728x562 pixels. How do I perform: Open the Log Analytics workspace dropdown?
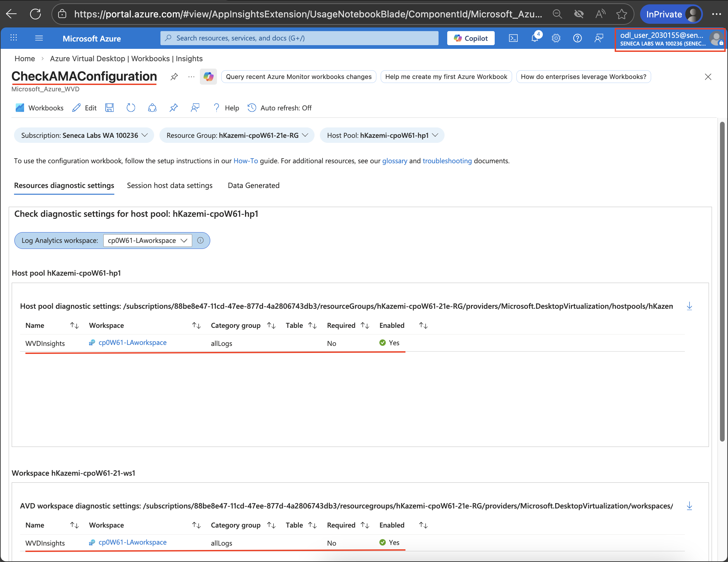point(148,241)
